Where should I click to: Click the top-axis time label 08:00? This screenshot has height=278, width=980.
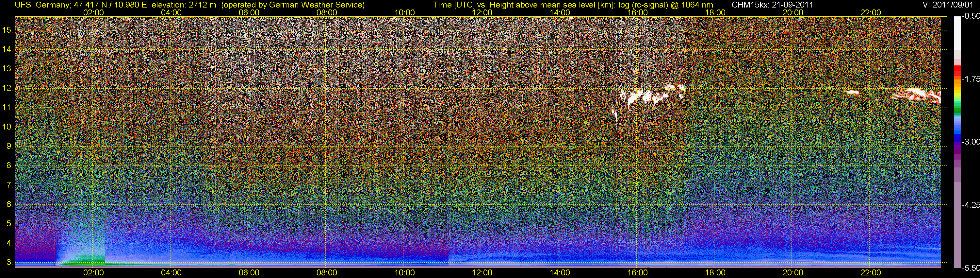point(327,12)
